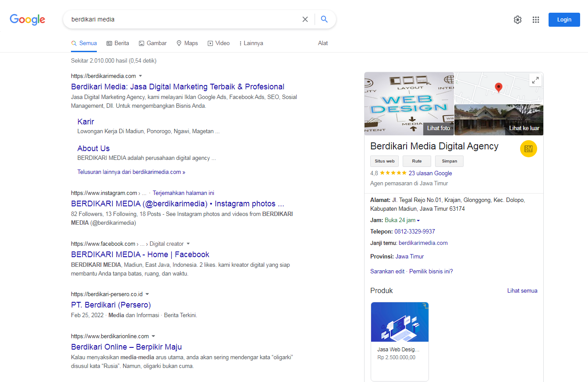Expand arrow next to berdikari-persero.co.id URL
The width and height of the screenshot is (588, 382).
coord(147,294)
